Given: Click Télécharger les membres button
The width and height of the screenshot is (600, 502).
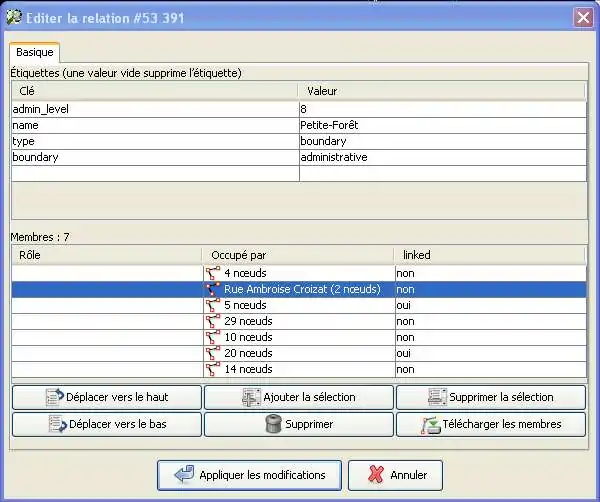Looking at the screenshot, I should point(490,424).
